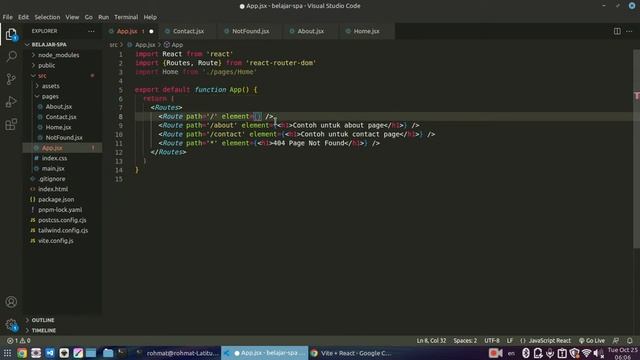Expand the TIMELINE section

click(44, 330)
